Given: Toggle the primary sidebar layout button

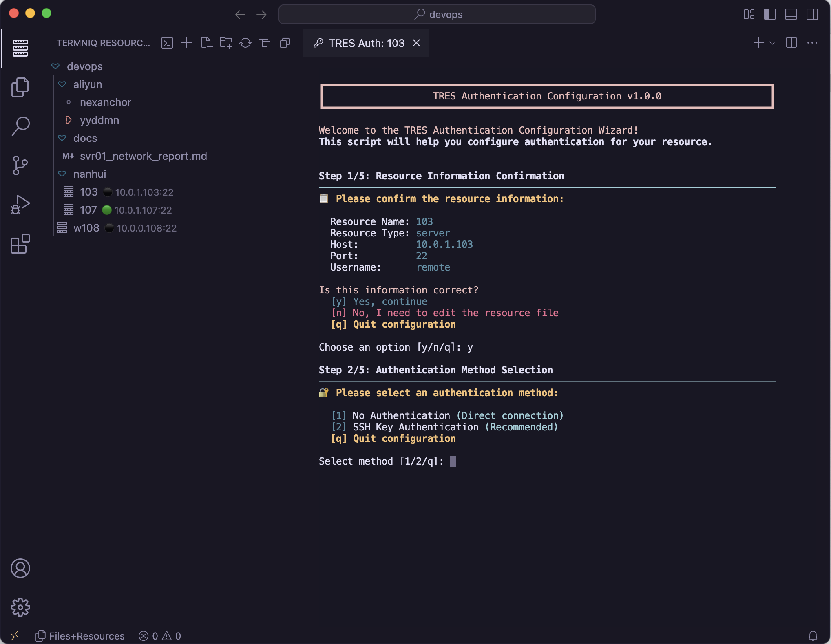Looking at the screenshot, I should [x=769, y=14].
